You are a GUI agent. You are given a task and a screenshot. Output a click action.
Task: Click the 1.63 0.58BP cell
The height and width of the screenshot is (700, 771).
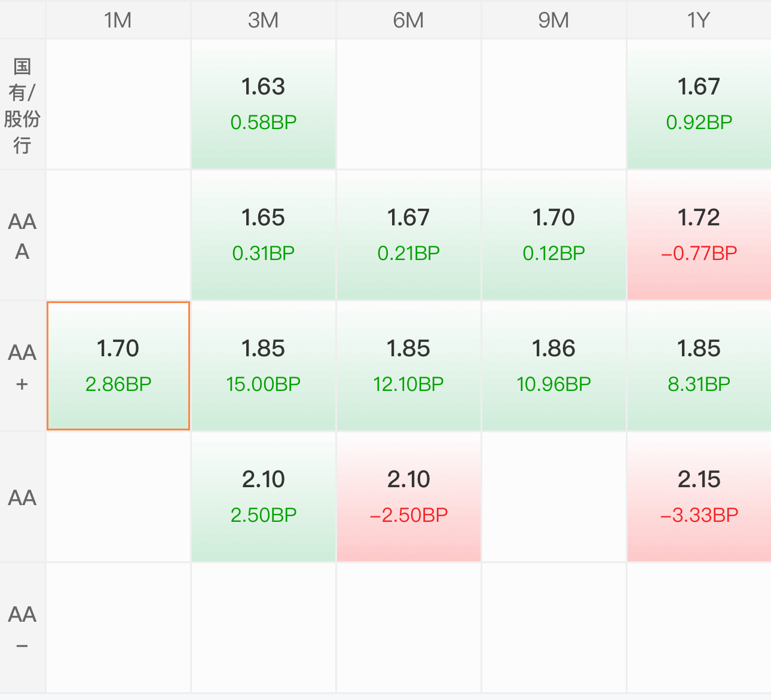[x=264, y=104]
